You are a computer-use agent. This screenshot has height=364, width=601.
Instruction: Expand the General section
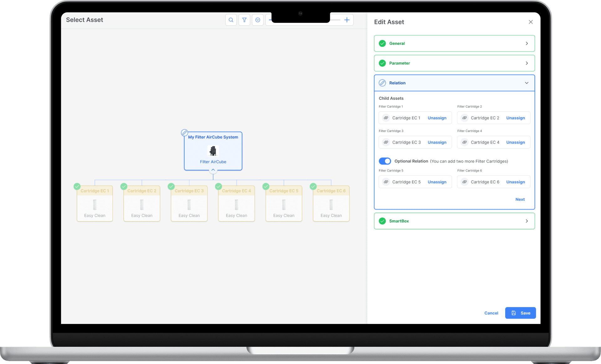527,43
